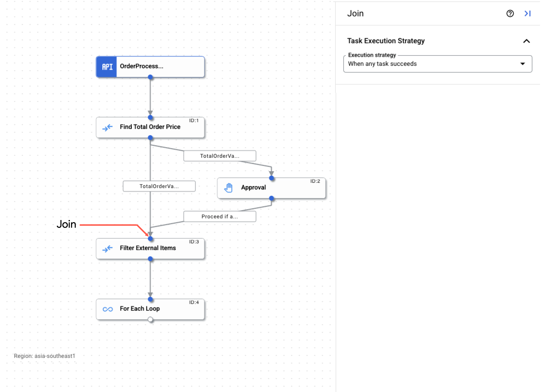The height and width of the screenshot is (392, 541).
Task: Click the Fork/Join node icon on Find Total Order Price
Action: [x=107, y=127]
